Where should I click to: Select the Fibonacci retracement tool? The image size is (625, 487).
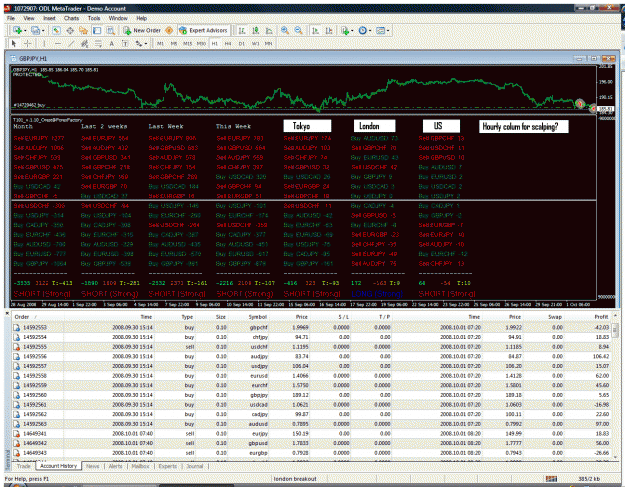(98, 43)
